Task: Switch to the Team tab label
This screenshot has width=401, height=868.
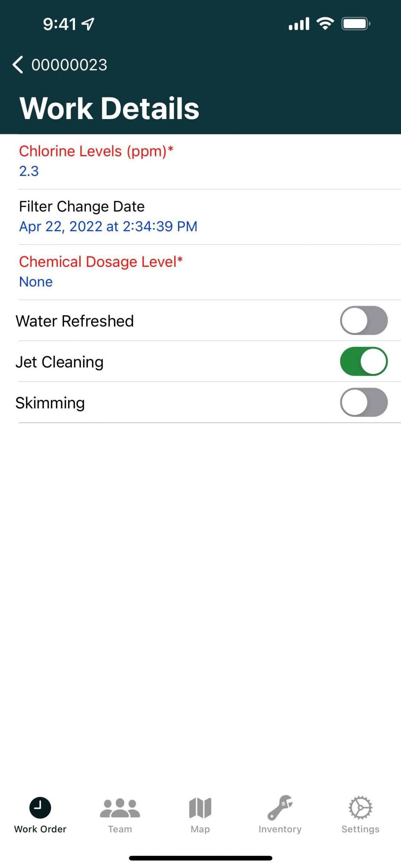Action: [120, 829]
